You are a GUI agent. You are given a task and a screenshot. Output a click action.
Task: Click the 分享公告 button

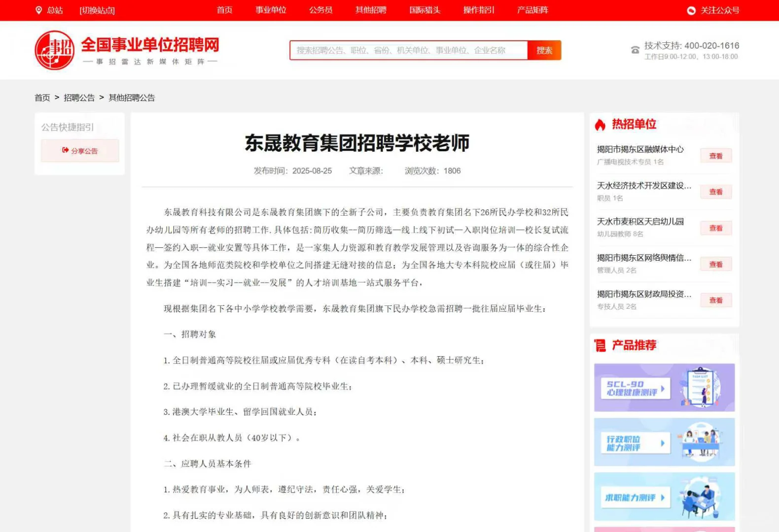pyautogui.click(x=80, y=151)
